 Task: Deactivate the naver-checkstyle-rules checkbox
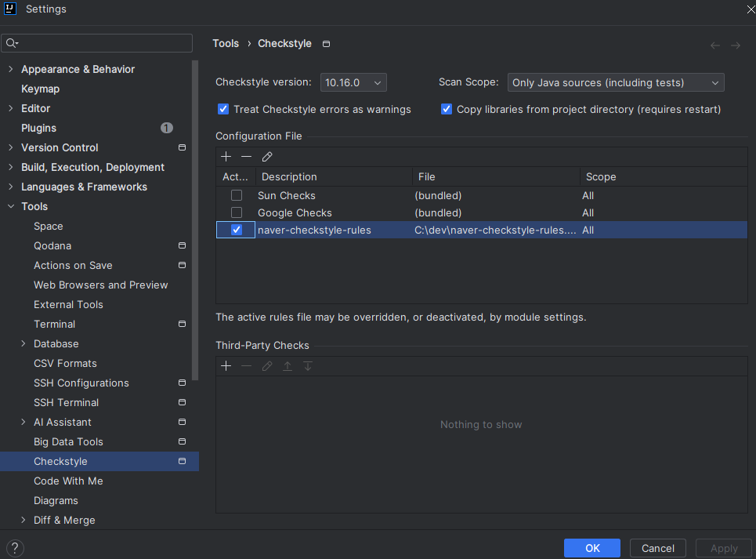pyautogui.click(x=237, y=230)
